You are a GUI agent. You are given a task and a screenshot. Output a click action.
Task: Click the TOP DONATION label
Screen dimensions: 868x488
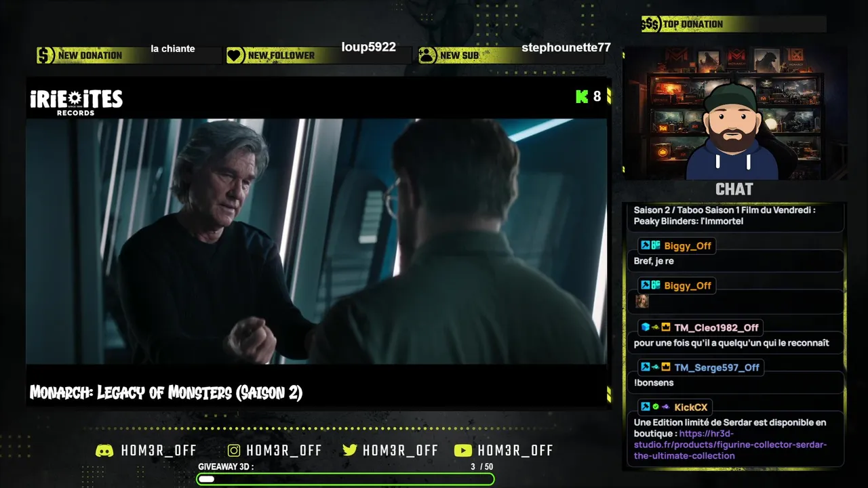[693, 24]
